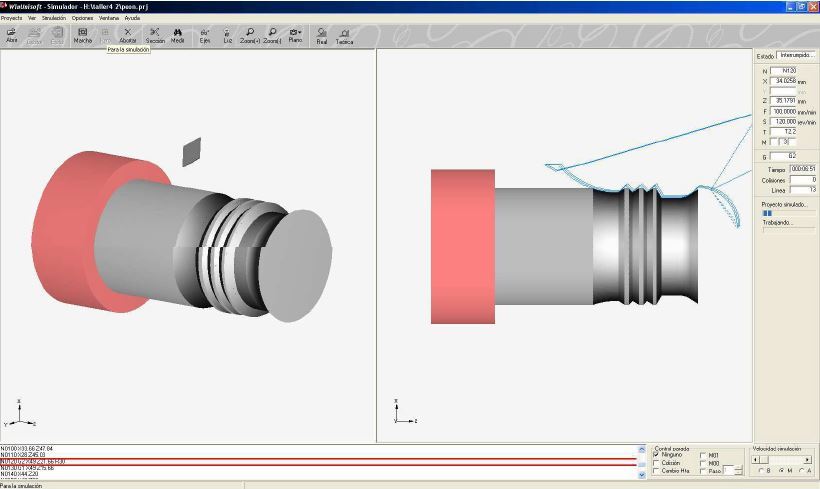Check the Ninguno stop control checkbox

tap(656, 454)
